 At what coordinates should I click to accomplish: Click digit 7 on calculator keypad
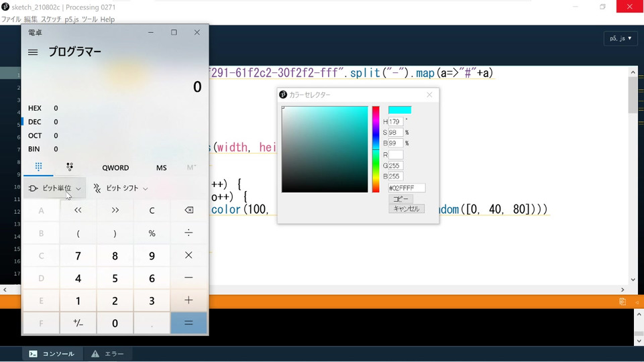[x=78, y=255]
